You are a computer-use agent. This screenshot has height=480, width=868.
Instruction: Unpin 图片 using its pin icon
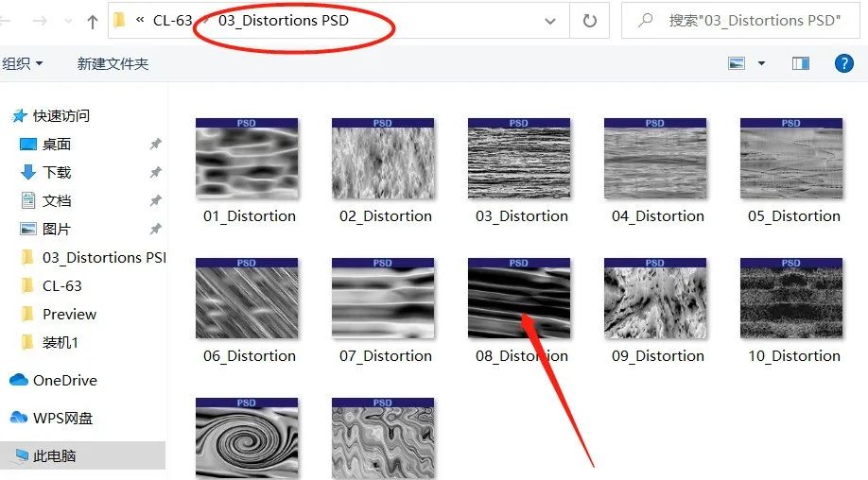155,229
